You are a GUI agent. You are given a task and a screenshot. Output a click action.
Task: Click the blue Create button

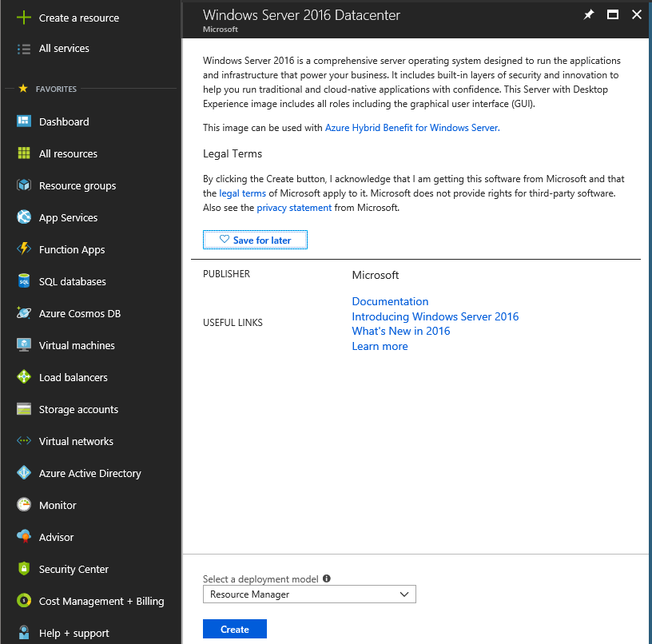[x=235, y=629]
